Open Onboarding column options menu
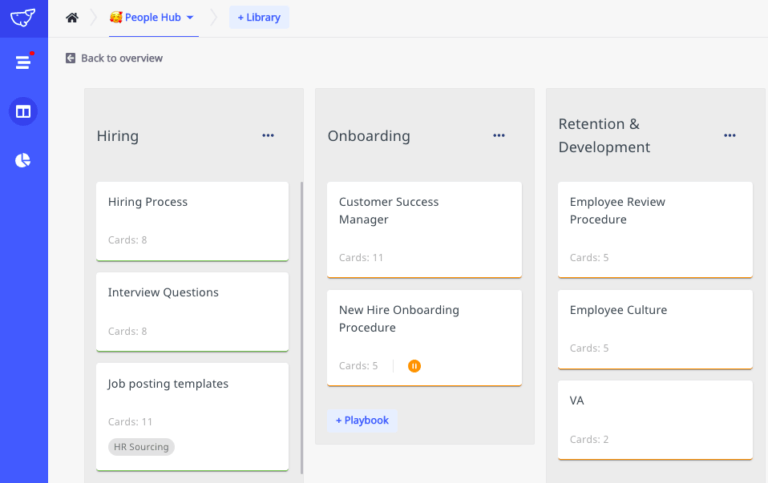 (499, 136)
